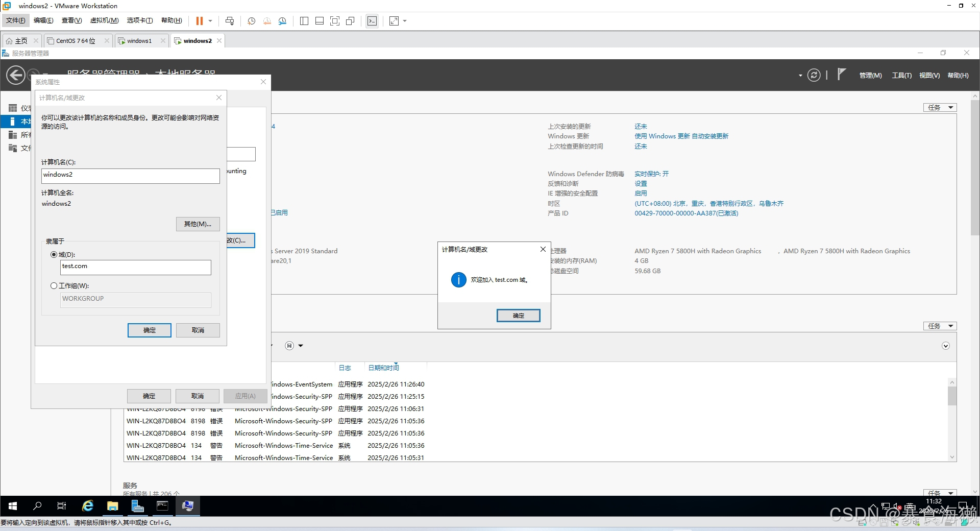Click the send Ctrl+Alt+Del toolbar icon
Viewport: 980px width, 531px height.
(x=230, y=21)
